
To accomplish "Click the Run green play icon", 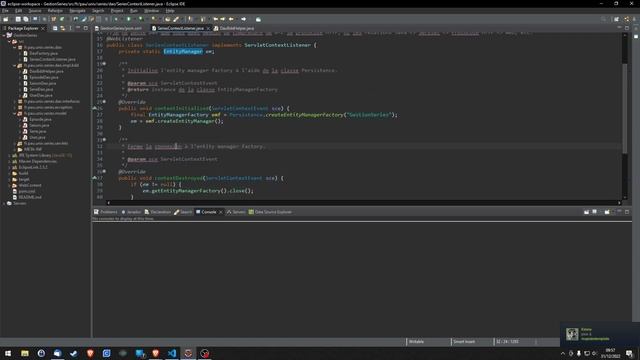I will coord(129,19).
